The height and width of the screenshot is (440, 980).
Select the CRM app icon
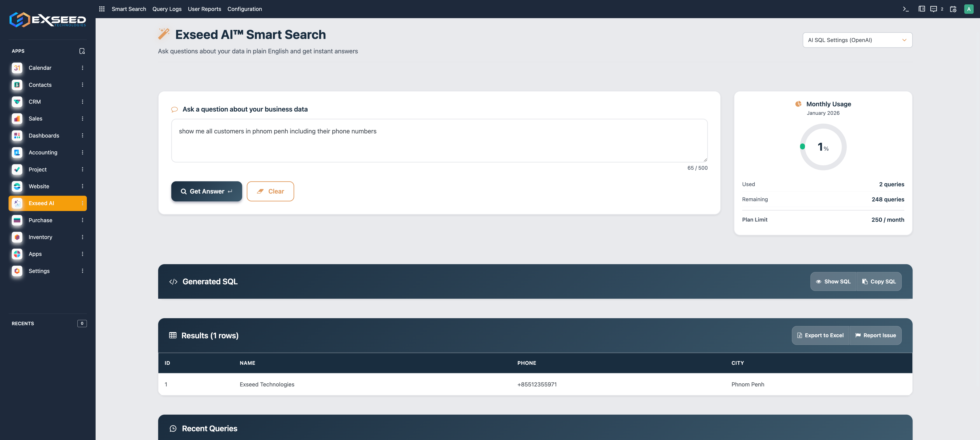point(17,101)
